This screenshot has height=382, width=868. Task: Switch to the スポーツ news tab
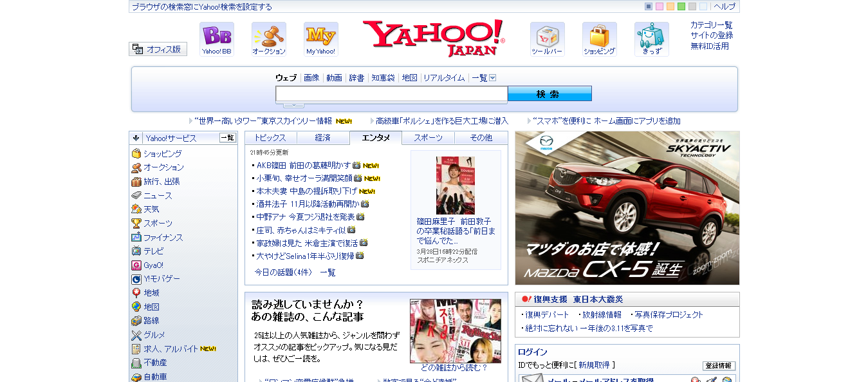(429, 138)
